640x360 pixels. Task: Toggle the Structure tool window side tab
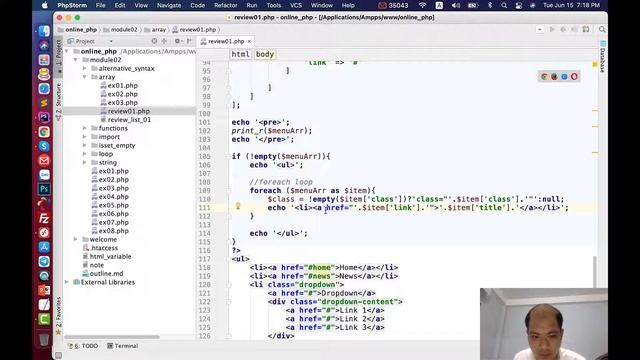(x=58, y=102)
